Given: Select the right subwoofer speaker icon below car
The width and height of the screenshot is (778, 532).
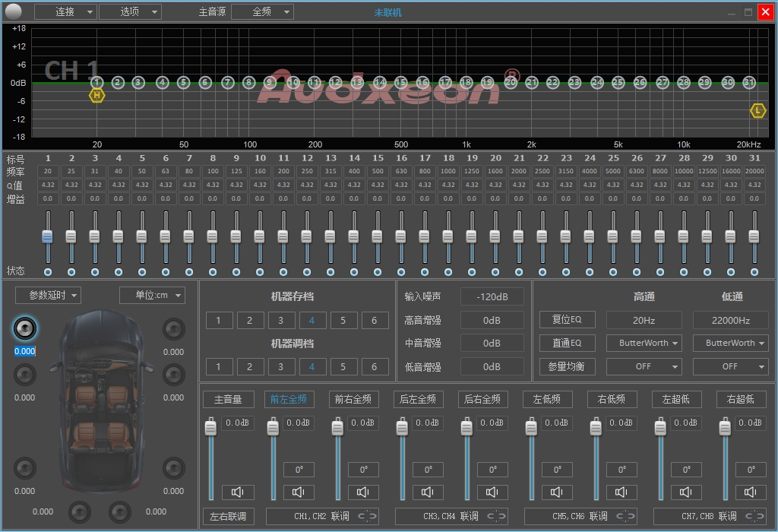Looking at the screenshot, I should click(119, 512).
